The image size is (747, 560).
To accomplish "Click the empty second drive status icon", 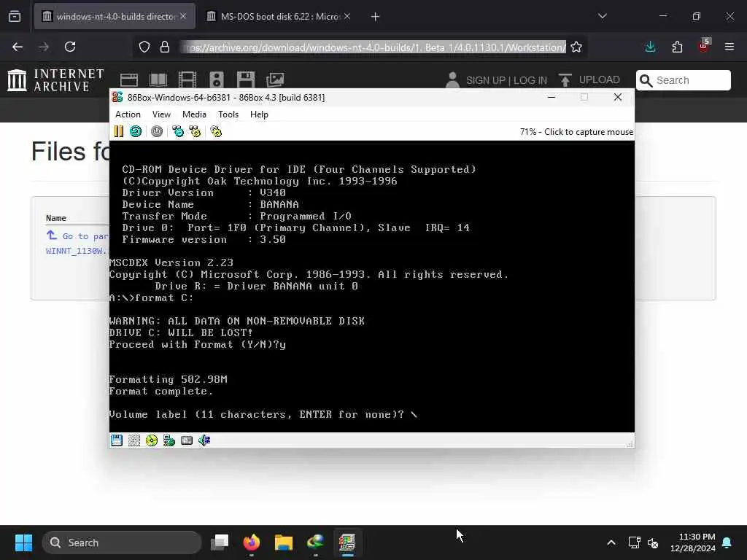I will 134,440.
